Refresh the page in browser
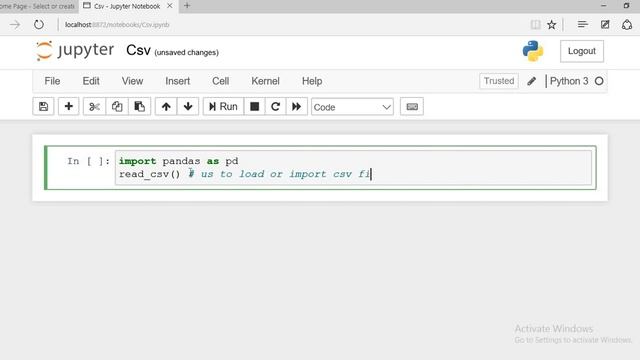The width and height of the screenshot is (640, 360). 39,24
